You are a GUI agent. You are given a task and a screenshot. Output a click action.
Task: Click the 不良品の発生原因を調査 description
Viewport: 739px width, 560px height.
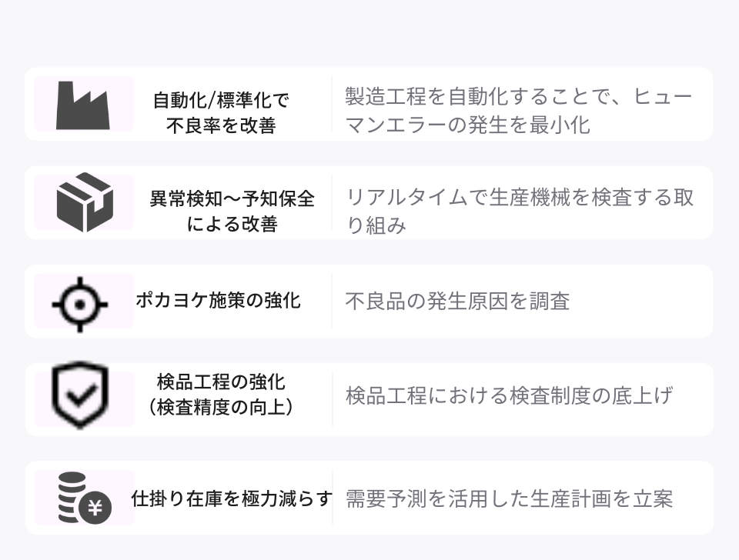pyautogui.click(x=457, y=302)
